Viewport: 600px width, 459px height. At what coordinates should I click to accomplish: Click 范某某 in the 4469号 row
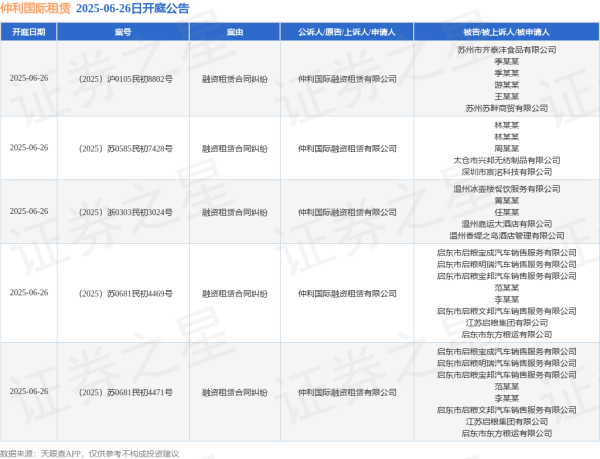coord(507,288)
